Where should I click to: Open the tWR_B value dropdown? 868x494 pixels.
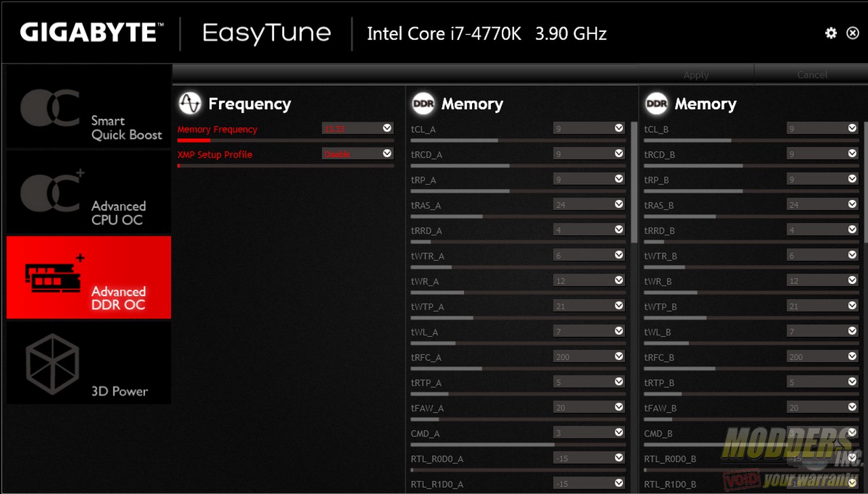coord(822,281)
